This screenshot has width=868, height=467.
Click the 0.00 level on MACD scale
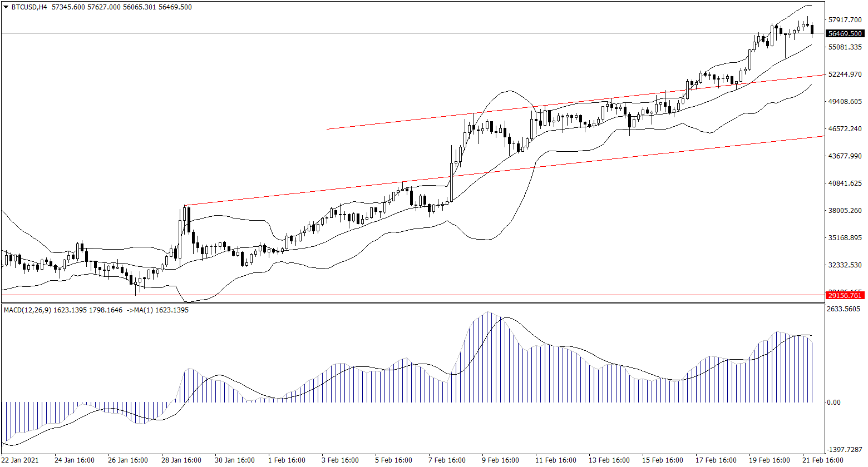(834, 403)
